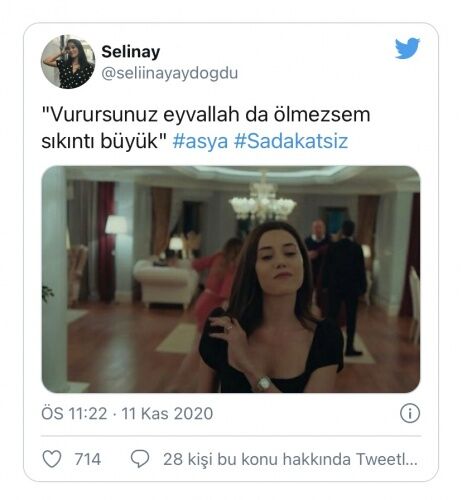The height and width of the screenshot is (500, 461).
Task: Click the 11 Kas 2020 date
Action: click(167, 414)
